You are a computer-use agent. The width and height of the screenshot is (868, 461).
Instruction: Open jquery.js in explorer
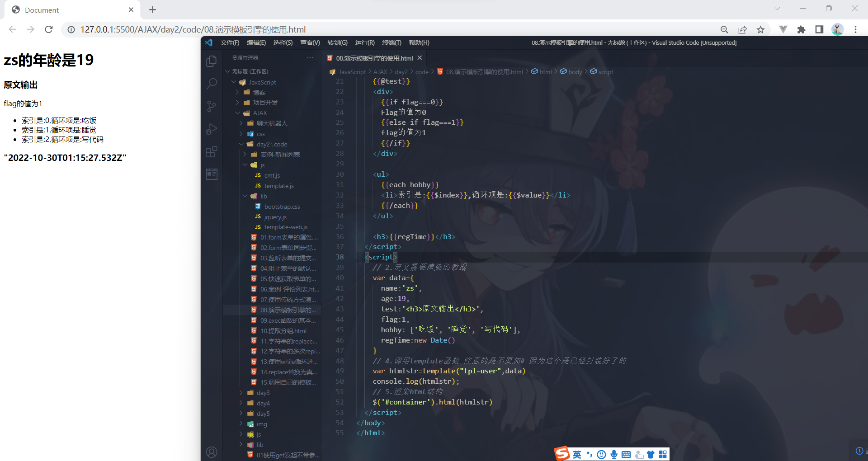pyautogui.click(x=272, y=217)
